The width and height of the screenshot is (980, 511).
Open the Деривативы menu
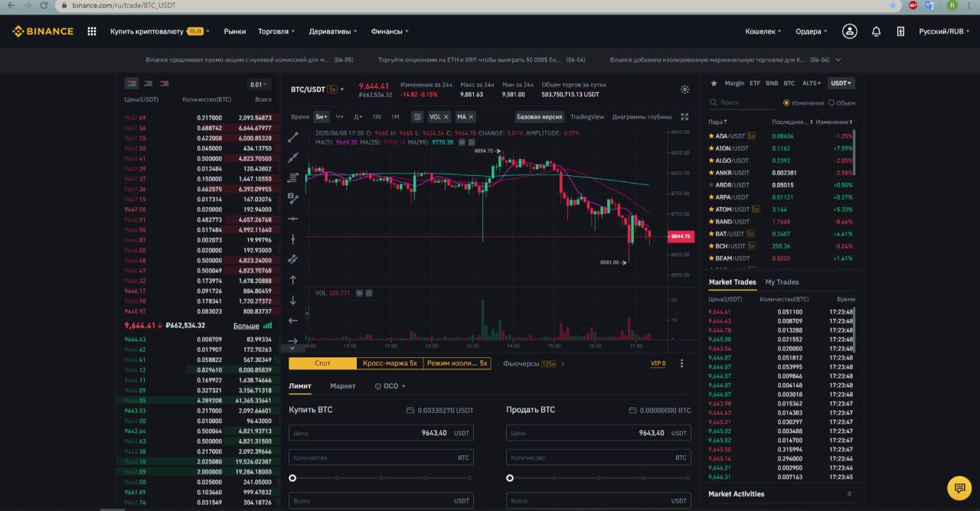(333, 31)
